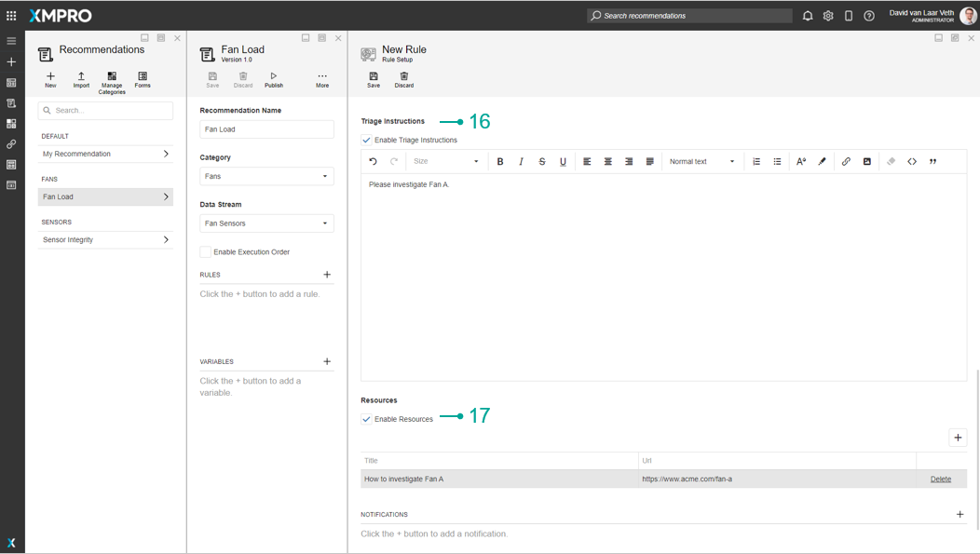Open the Category dropdown showing Fans

pos(266,176)
